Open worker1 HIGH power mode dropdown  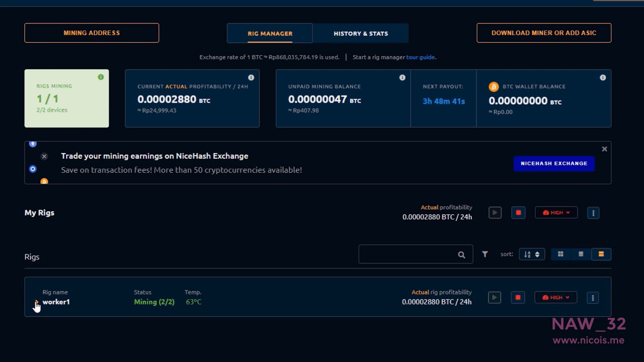tap(555, 298)
